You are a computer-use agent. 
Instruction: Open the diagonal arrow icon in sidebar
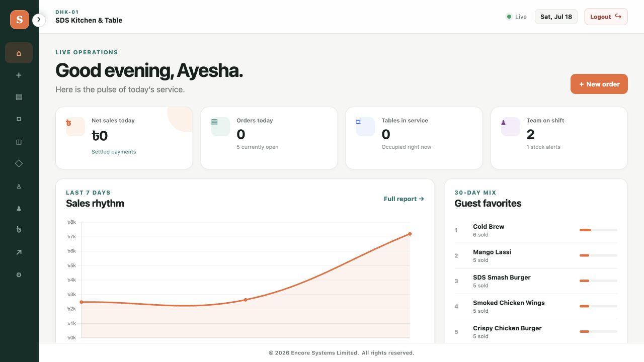pyautogui.click(x=19, y=252)
